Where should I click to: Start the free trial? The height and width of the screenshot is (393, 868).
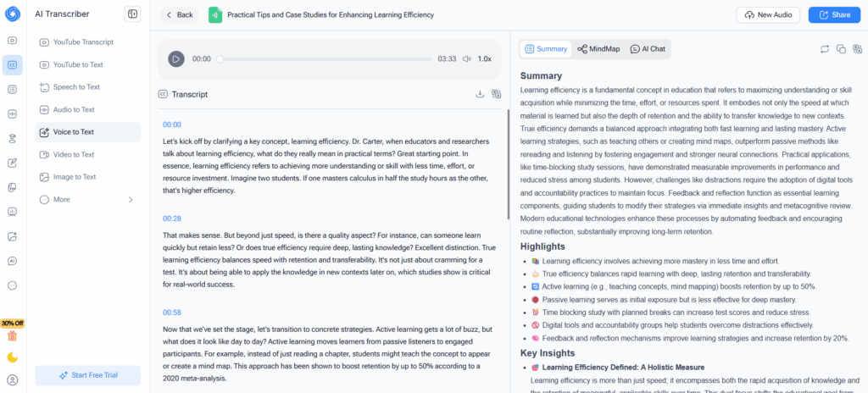87,375
